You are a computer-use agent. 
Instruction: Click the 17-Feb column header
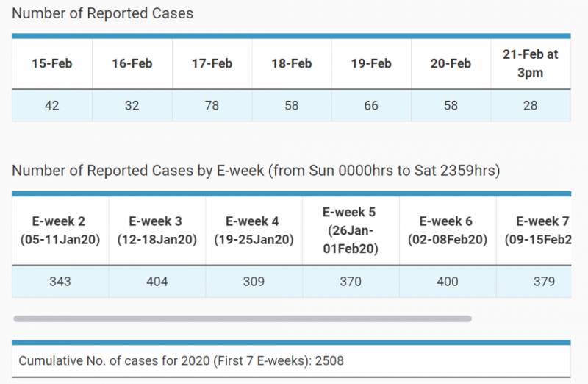click(212, 64)
